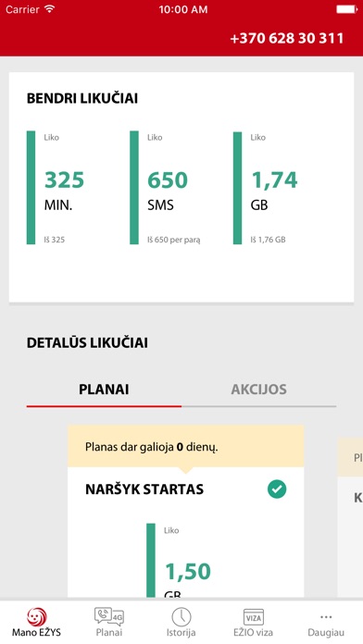Open the EŽIO viza card icon

coord(253,617)
